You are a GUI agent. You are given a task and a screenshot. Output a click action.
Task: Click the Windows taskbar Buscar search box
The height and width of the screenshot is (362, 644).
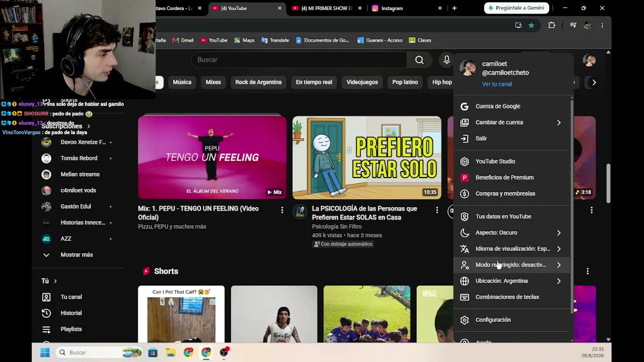tap(98, 352)
